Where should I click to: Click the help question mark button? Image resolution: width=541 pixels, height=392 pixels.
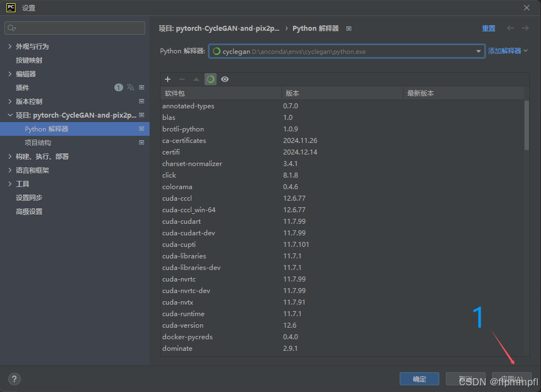tap(14, 379)
